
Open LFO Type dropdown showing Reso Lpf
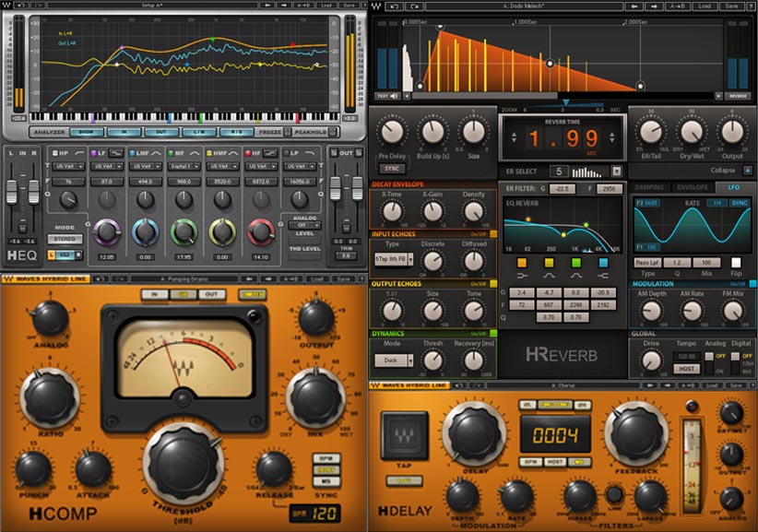pyautogui.click(x=647, y=263)
